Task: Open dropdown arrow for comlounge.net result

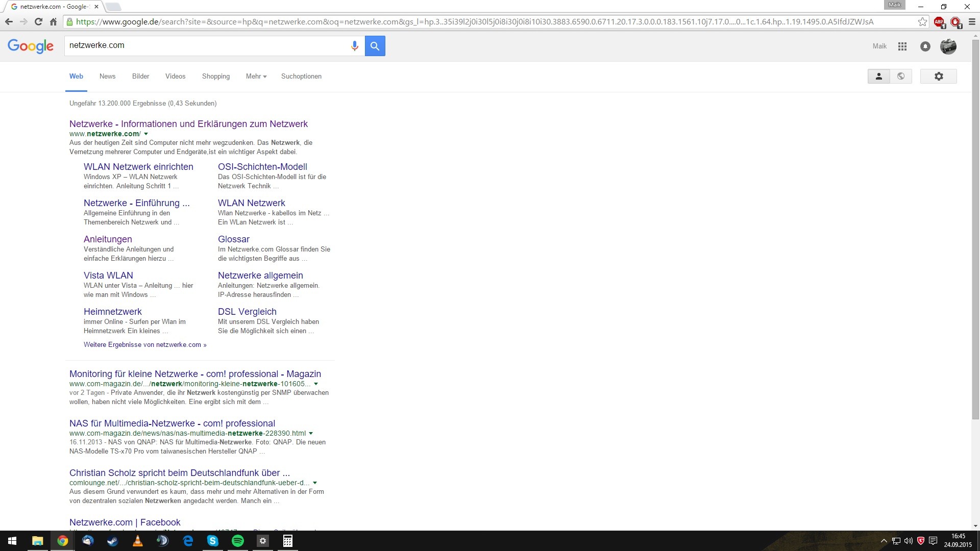Action: point(315,483)
